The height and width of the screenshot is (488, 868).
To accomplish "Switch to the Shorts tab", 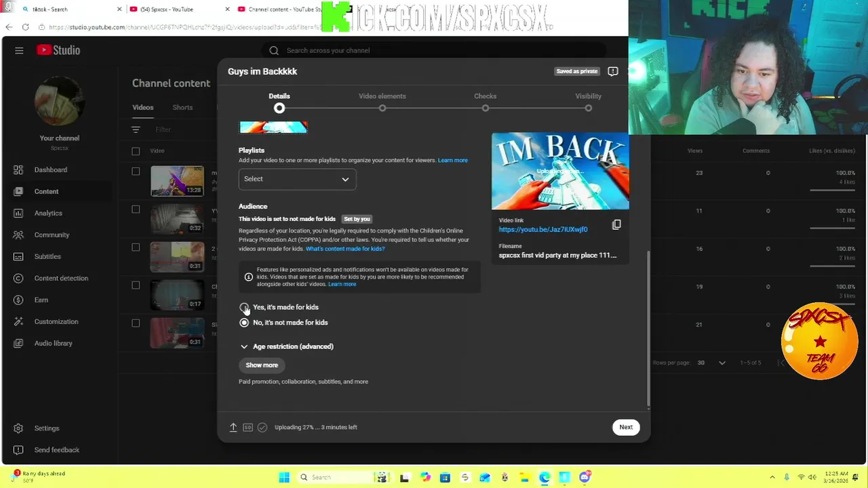I will click(x=182, y=107).
